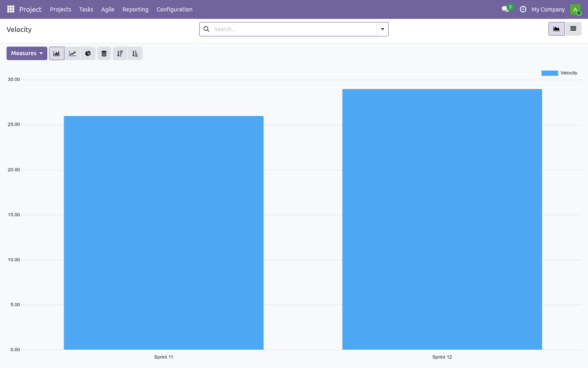Select the list view switcher
588x368 pixels.
click(573, 29)
